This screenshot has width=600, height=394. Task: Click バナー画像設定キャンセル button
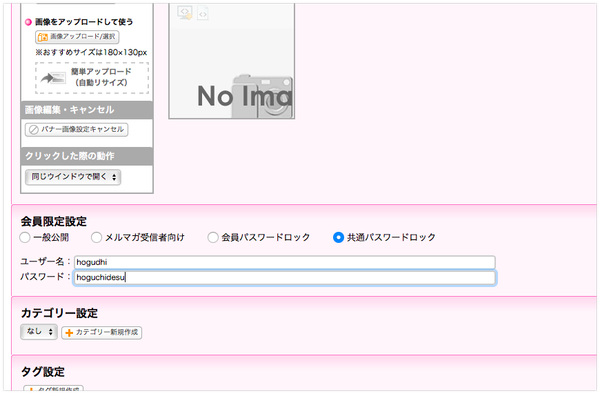pos(77,130)
